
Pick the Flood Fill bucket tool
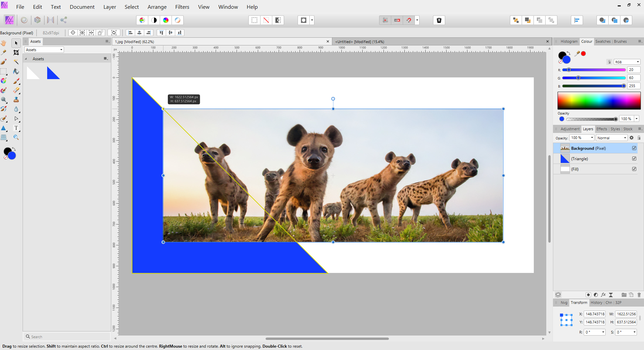click(x=16, y=71)
